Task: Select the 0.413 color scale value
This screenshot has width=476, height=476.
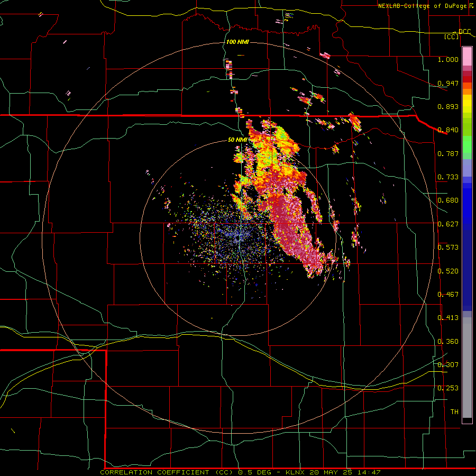Action: pyautogui.click(x=448, y=318)
